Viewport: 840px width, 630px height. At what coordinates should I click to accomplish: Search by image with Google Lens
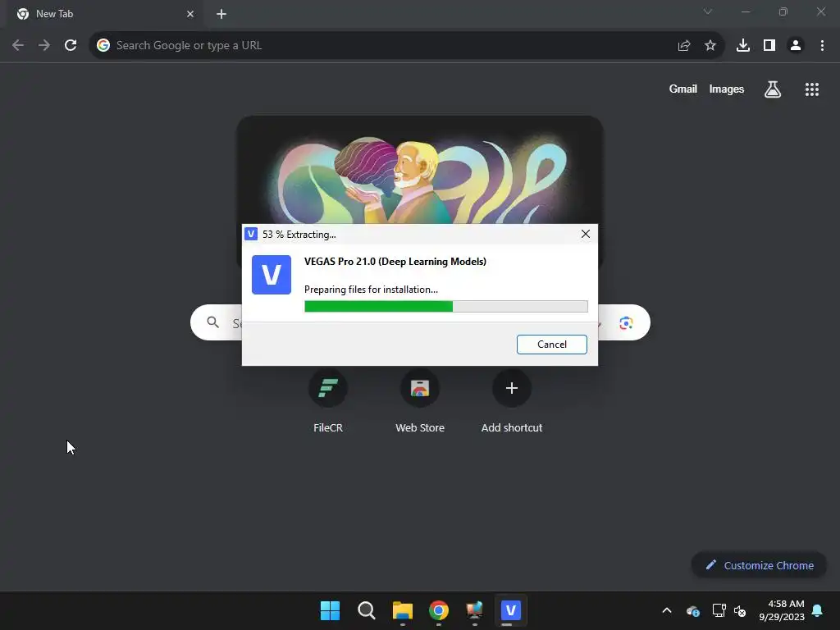pos(626,323)
